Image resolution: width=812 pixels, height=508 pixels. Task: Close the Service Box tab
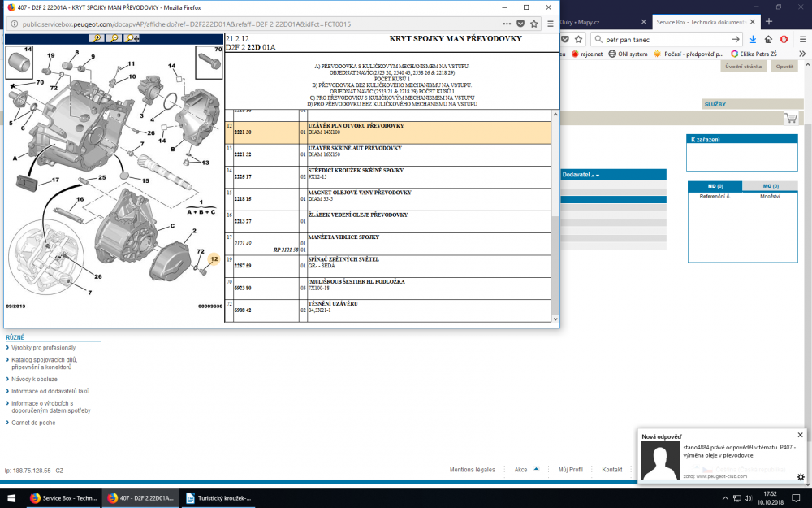tap(753, 22)
